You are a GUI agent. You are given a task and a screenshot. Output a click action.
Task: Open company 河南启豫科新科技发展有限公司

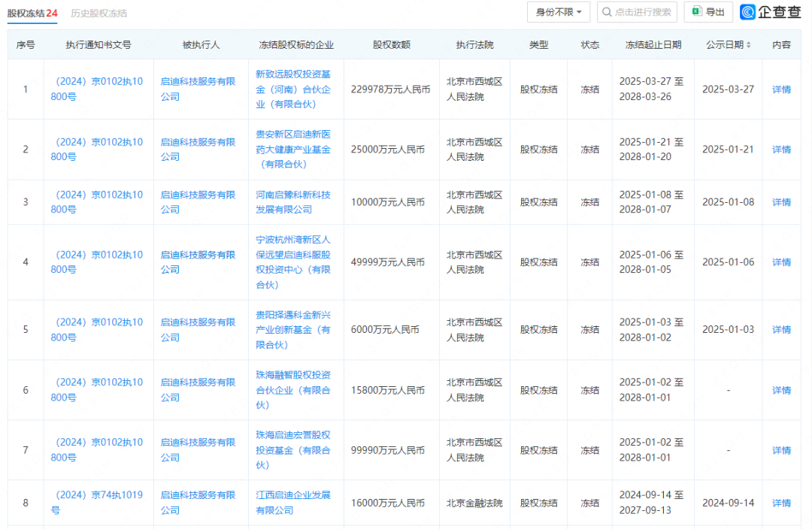point(293,202)
